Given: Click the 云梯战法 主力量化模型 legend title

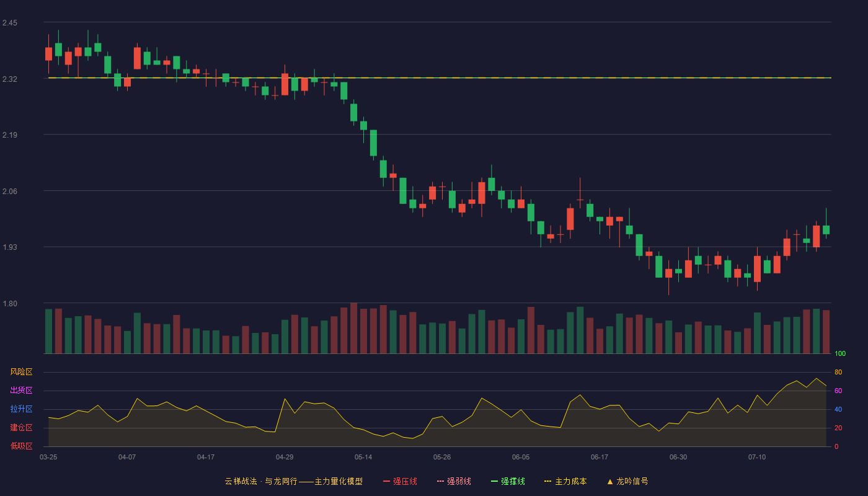Looking at the screenshot, I should 293,481.
